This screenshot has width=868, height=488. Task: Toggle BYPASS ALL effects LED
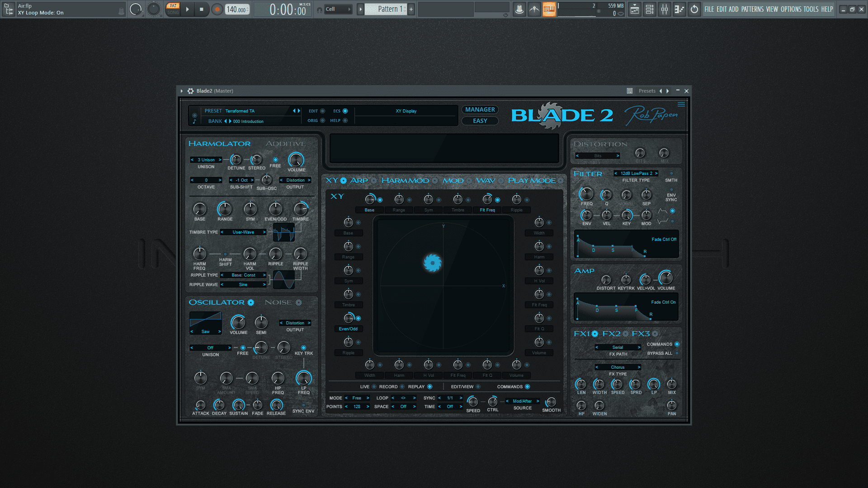click(x=677, y=353)
